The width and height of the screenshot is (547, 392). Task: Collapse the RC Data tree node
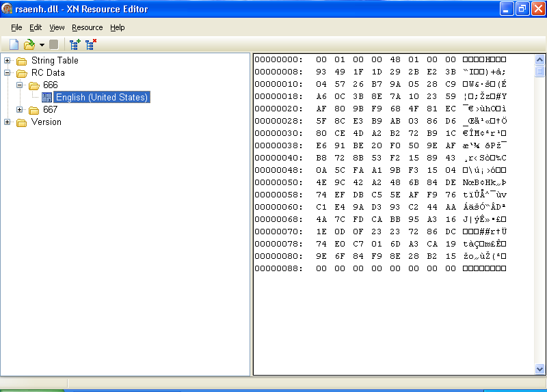point(8,73)
